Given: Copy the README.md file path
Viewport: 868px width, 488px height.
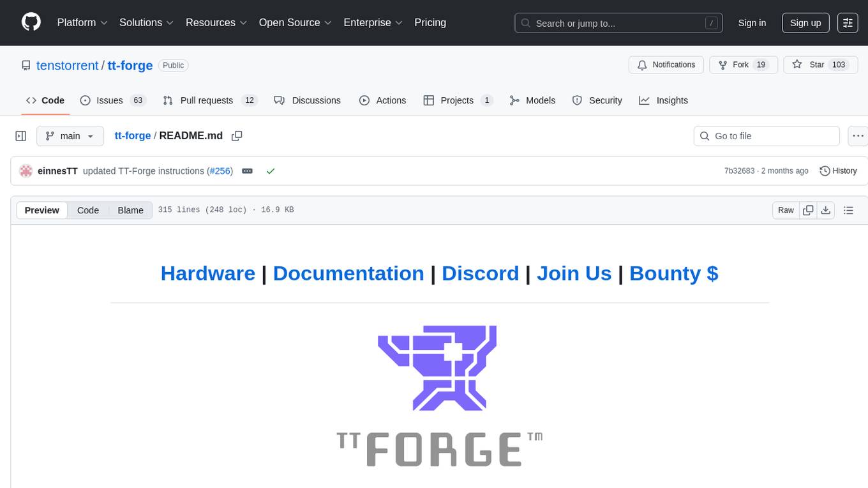Looking at the screenshot, I should click(x=237, y=136).
